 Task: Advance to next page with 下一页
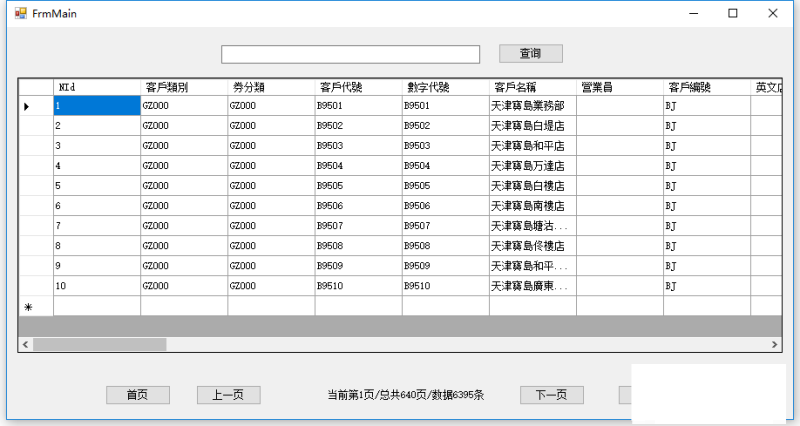click(x=551, y=395)
